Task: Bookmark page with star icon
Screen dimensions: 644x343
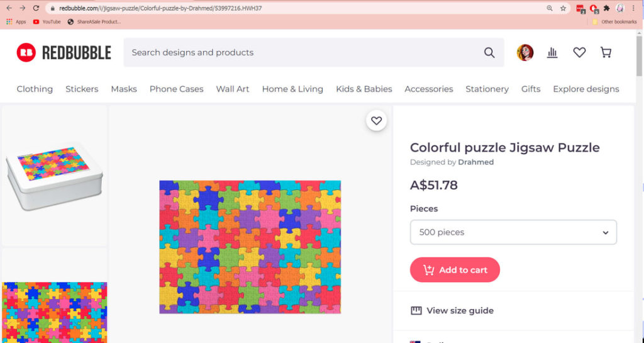Action: (x=563, y=8)
